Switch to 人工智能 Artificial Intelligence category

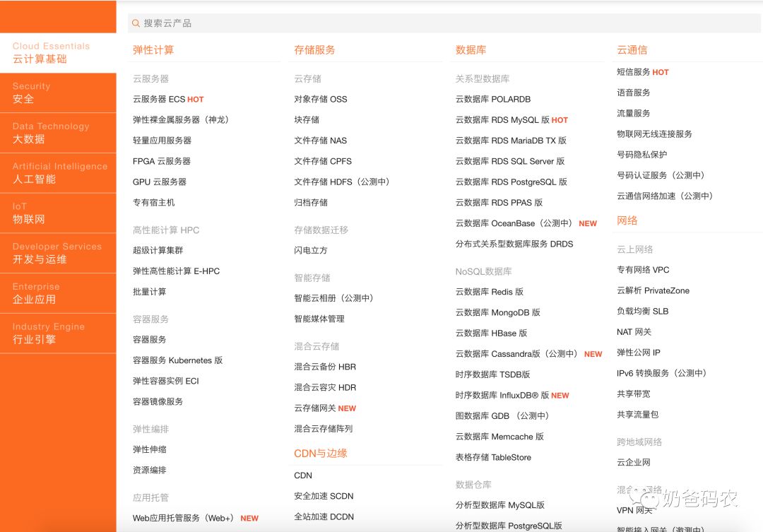[58, 173]
